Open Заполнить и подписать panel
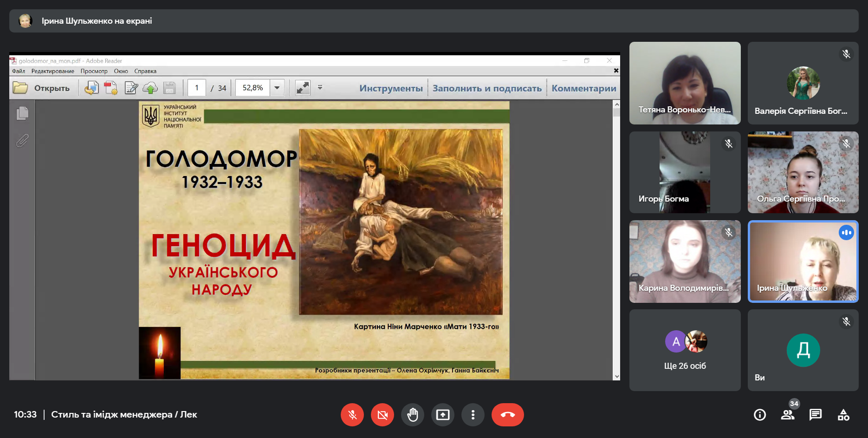This screenshot has width=868, height=438. point(487,88)
